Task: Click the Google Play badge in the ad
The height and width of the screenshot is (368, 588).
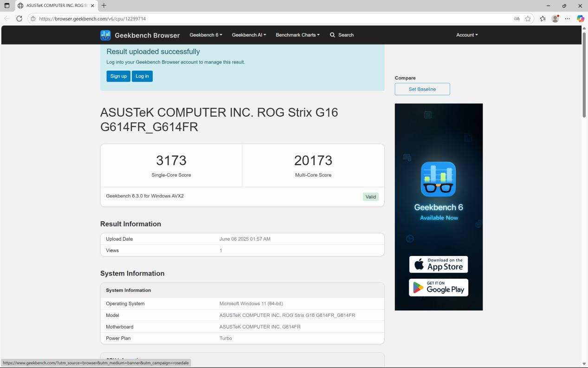Action: pos(439,288)
